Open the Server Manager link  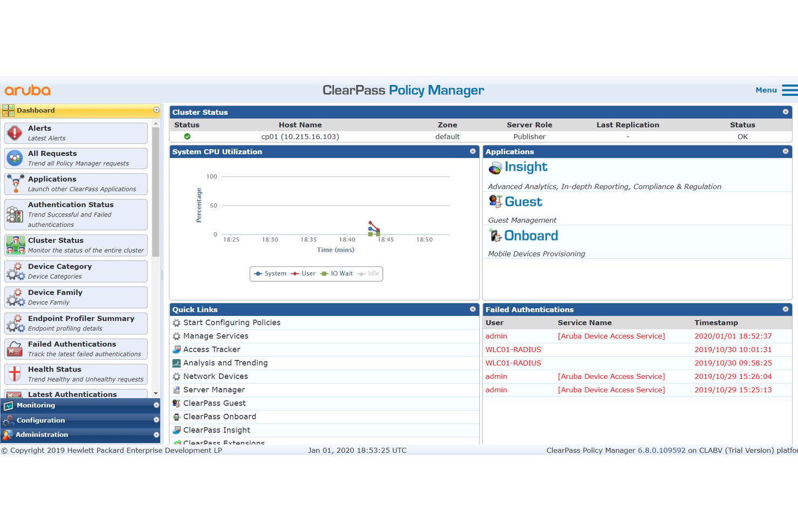click(214, 390)
